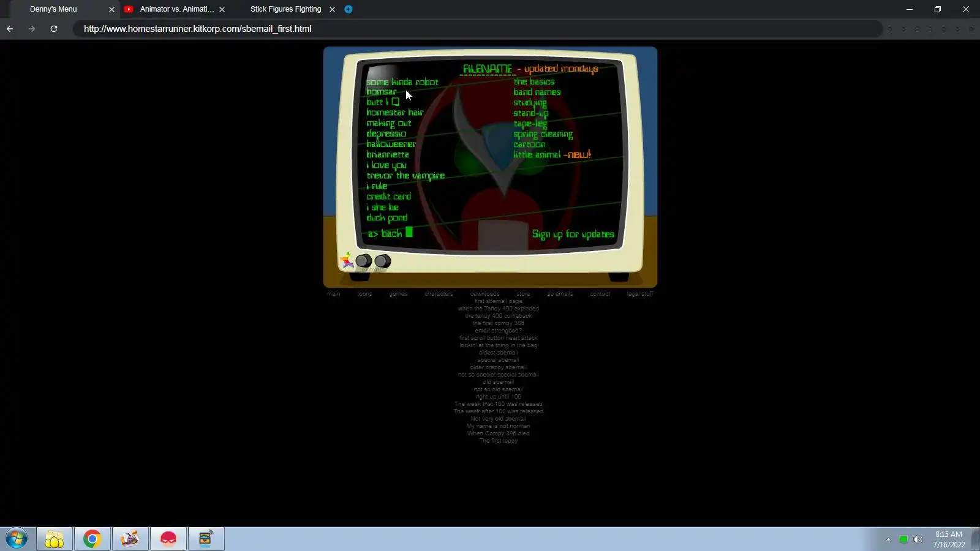Open the 'studying' email
Screen dimensions: 980x551
coord(530,103)
